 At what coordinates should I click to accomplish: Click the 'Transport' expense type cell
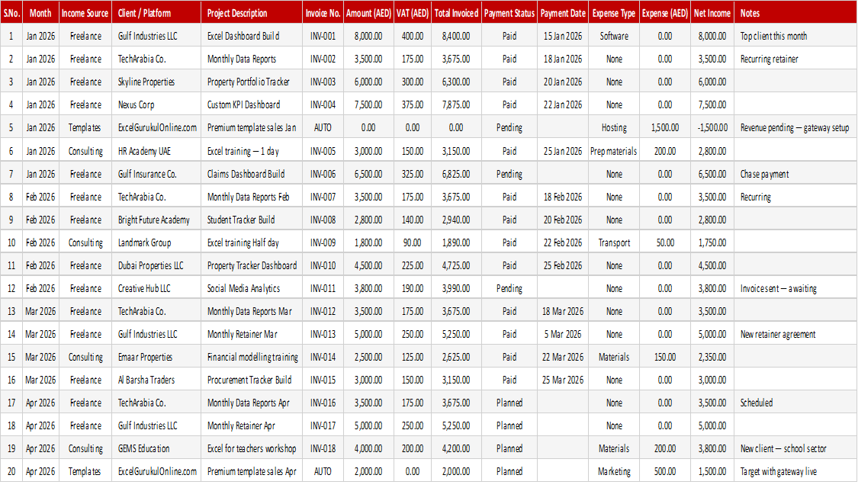[614, 242]
